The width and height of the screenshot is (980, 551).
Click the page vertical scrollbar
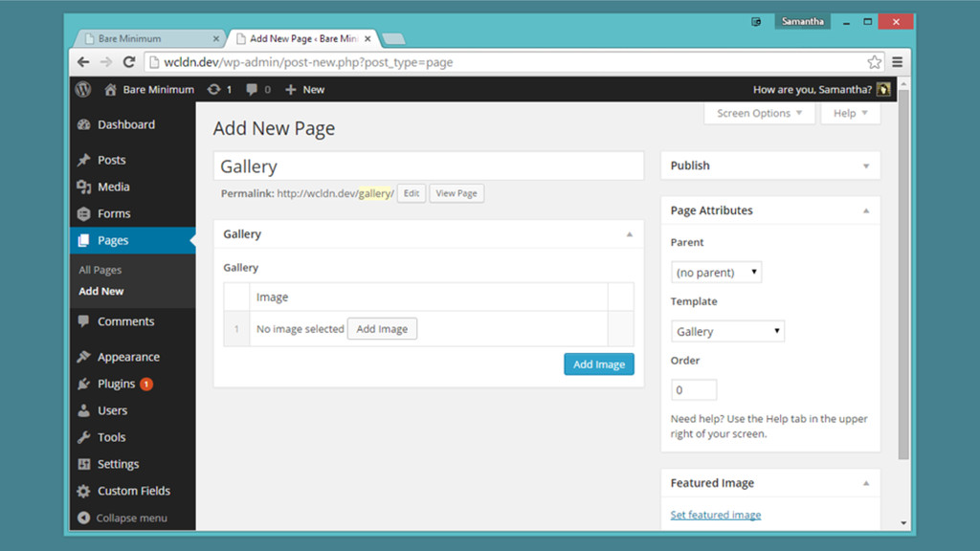click(903, 275)
